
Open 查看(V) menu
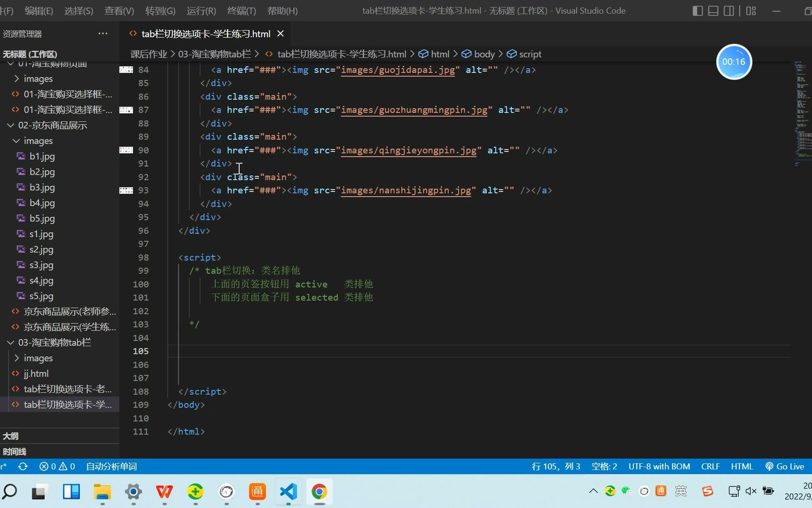pos(119,11)
